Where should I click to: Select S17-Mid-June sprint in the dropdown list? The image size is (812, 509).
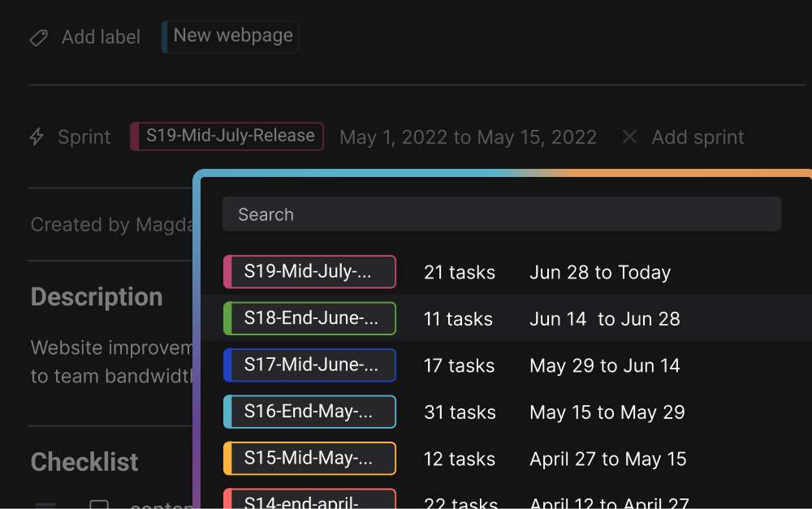pos(309,365)
